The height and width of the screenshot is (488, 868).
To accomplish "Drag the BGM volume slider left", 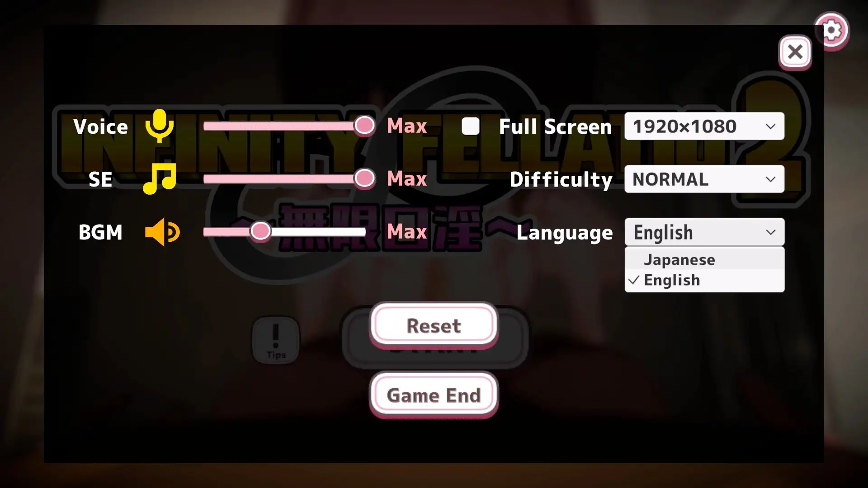I will click(260, 232).
